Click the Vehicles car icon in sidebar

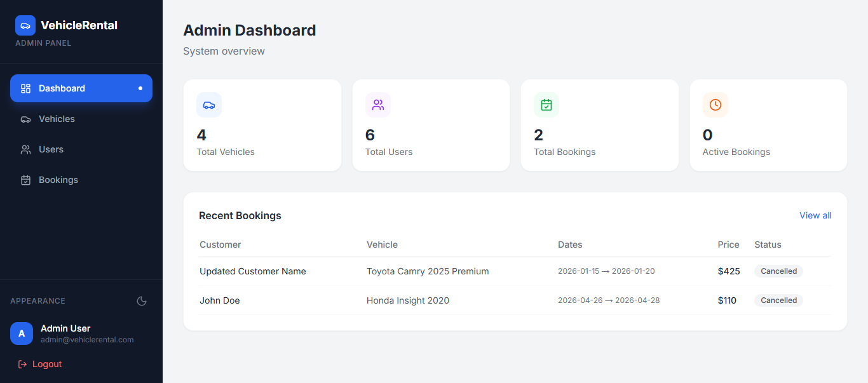pyautogui.click(x=25, y=119)
